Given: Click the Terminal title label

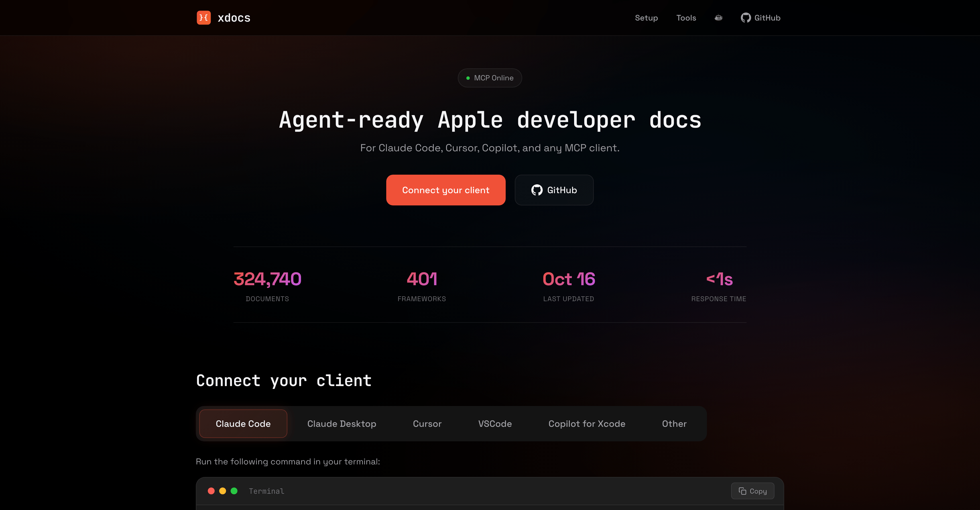Looking at the screenshot, I should [267, 491].
